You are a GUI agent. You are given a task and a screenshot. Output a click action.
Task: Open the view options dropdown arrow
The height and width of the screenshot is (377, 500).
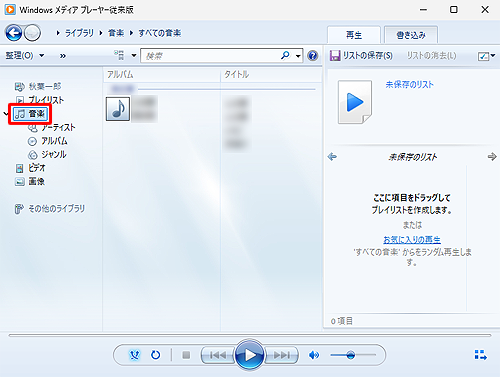click(x=134, y=55)
